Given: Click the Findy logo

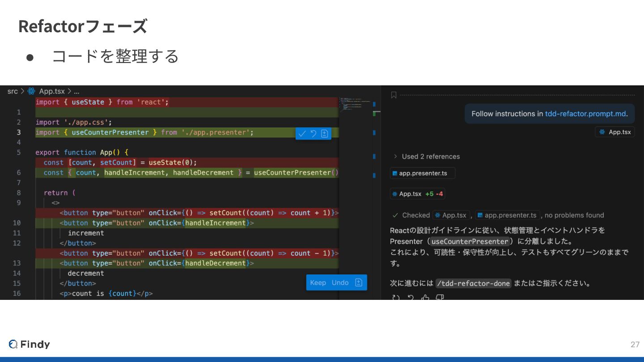Looking at the screenshot, I should [x=29, y=344].
